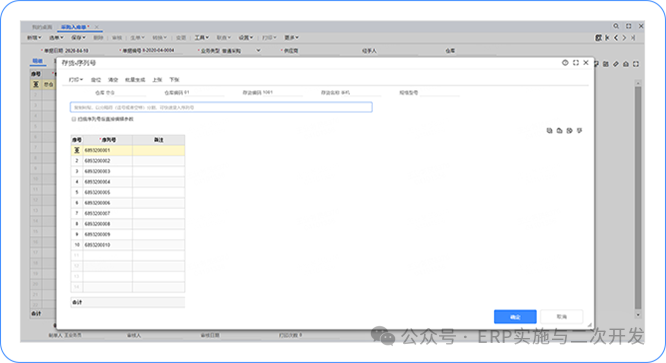Screen dimensions: 666x363
Task: Open the 保存 dropdown in the main toolbar
Action: [78, 38]
